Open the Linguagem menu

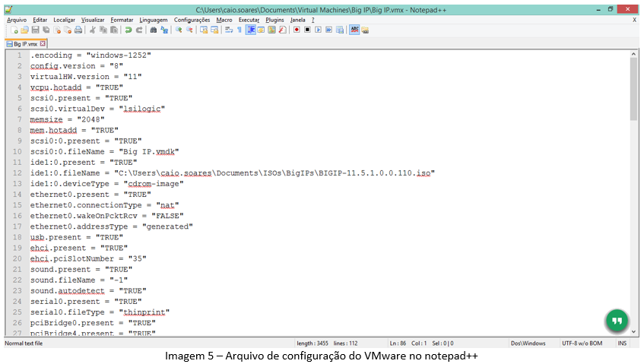coord(153,20)
